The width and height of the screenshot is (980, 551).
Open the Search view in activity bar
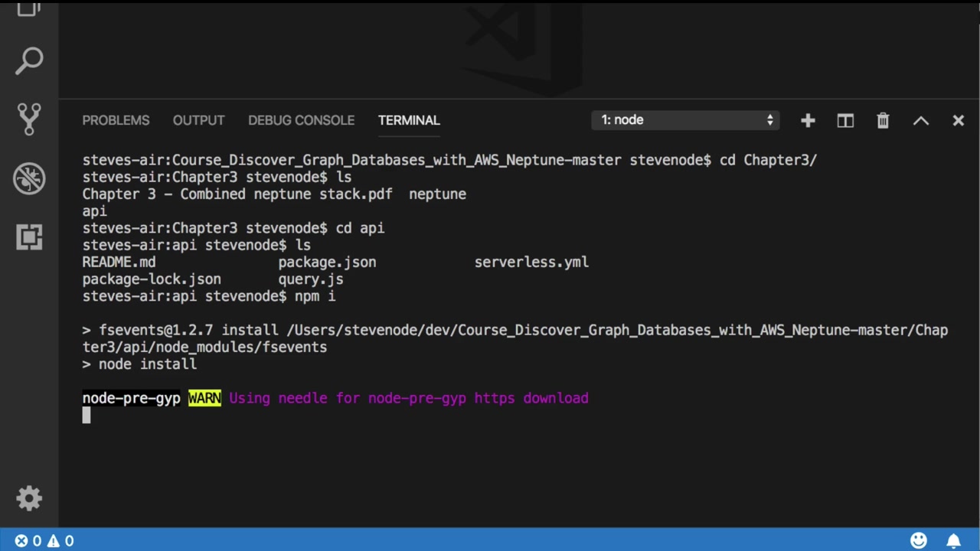coord(29,61)
